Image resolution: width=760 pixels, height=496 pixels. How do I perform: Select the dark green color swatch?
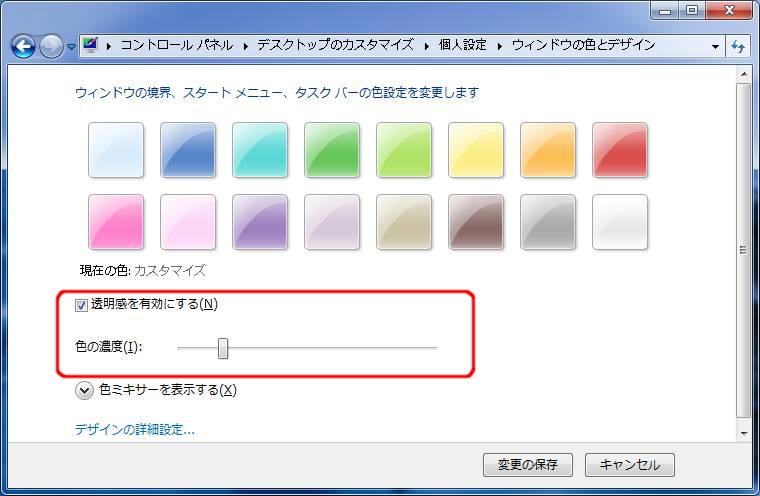click(x=332, y=150)
